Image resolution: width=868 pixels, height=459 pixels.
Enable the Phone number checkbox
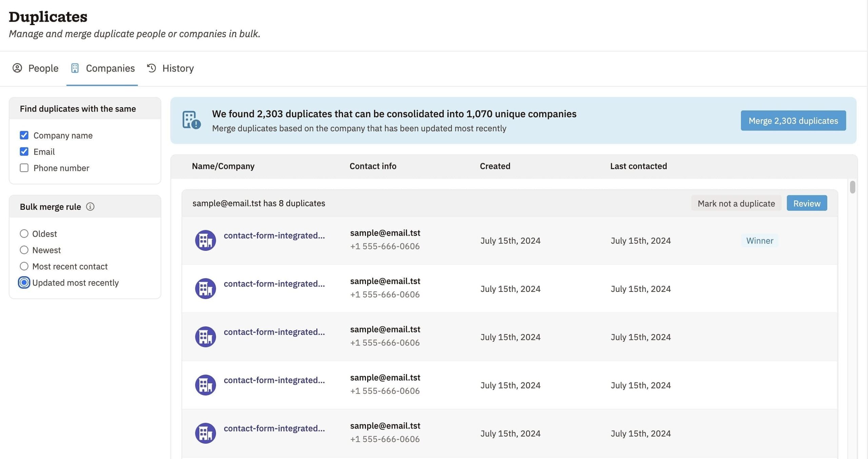point(24,168)
